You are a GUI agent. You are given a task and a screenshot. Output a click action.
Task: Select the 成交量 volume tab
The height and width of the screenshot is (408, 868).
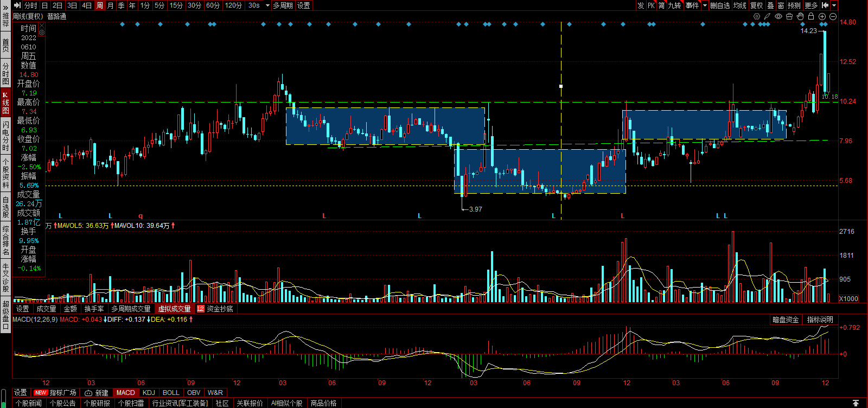pos(46,309)
